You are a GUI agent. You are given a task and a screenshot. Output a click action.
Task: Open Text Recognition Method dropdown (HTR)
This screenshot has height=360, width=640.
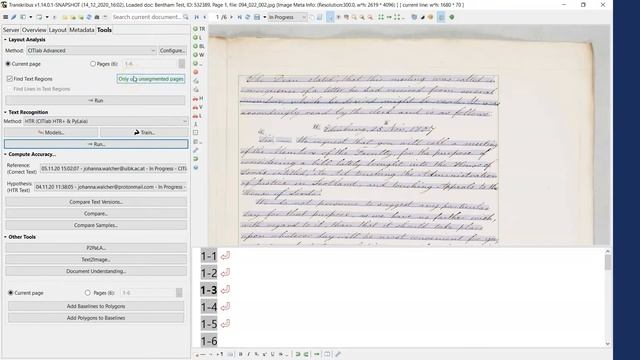click(x=105, y=121)
